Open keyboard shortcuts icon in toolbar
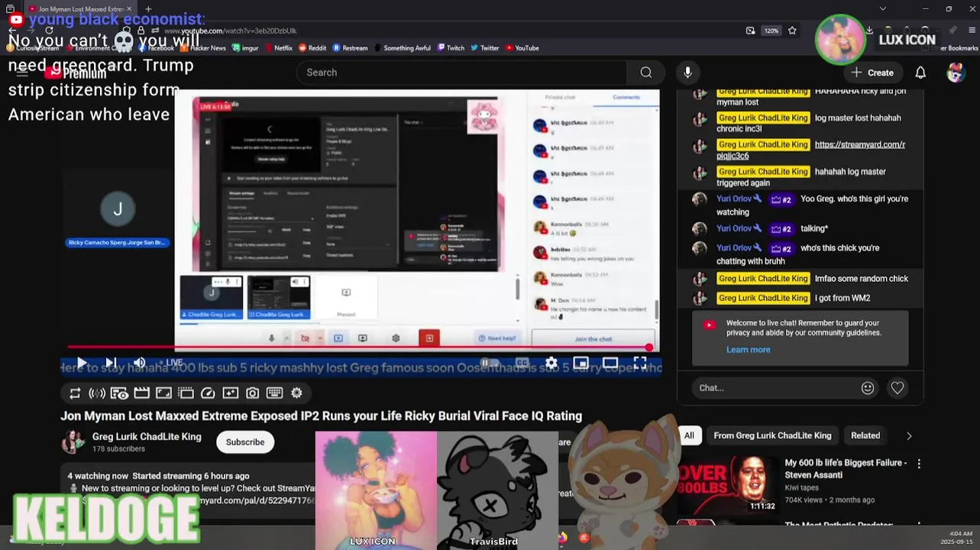This screenshot has width=980, height=550. point(274,393)
